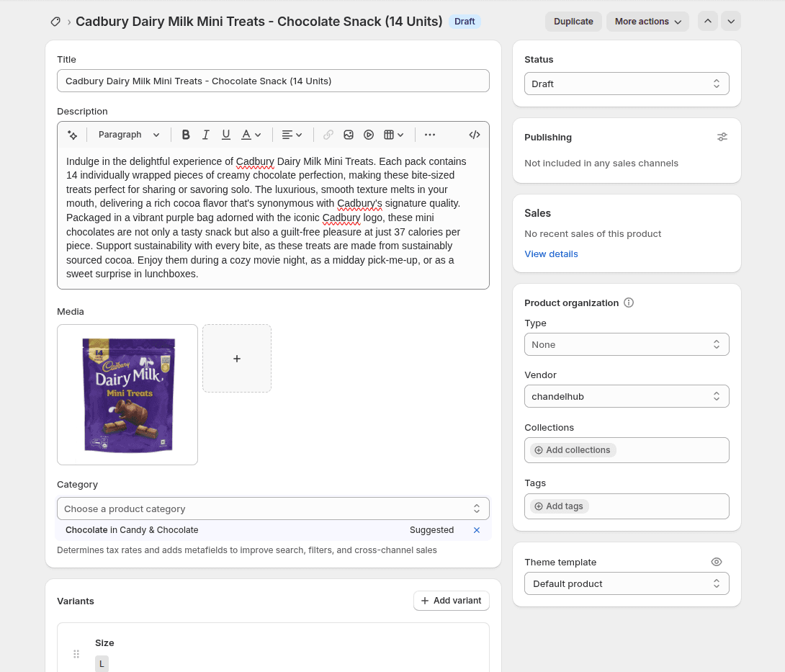Open Publishing manage settings icon
Viewport: 785px width, 672px height.
(722, 137)
